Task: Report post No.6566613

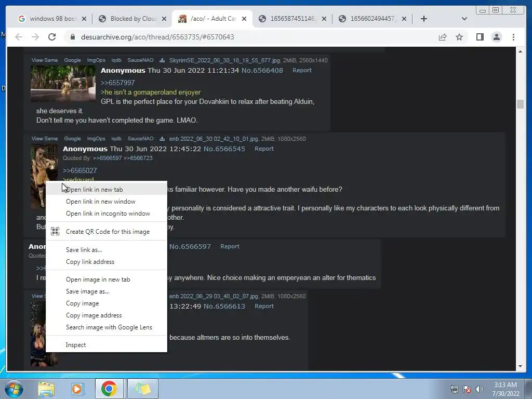Action: [264, 306]
